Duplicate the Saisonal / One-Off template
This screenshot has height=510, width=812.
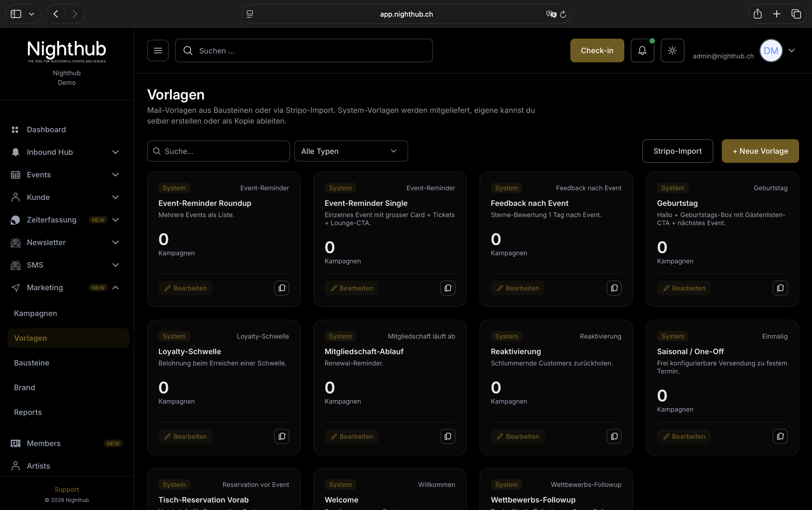780,436
